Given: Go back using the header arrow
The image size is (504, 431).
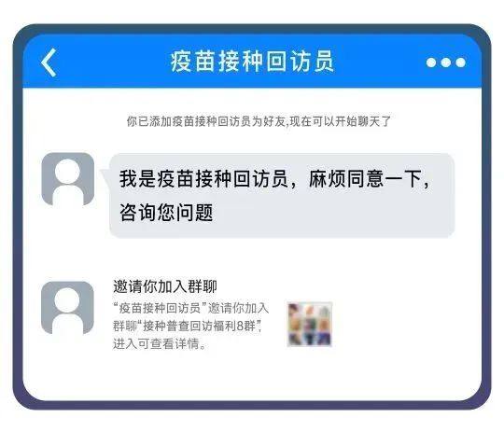Looking at the screenshot, I should click(49, 63).
